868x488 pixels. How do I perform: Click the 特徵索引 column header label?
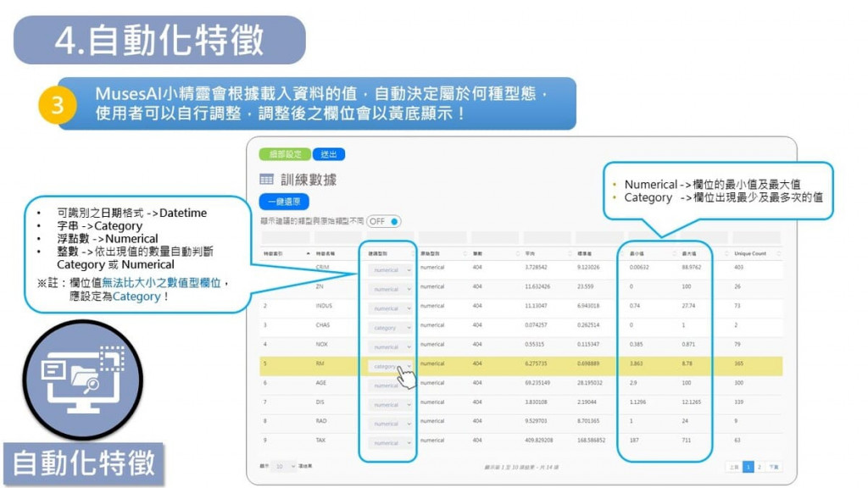[273, 253]
